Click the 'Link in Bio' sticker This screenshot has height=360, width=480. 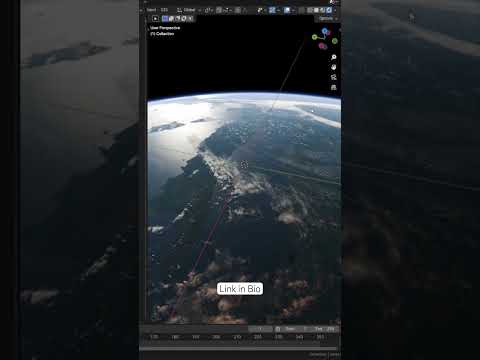(240, 289)
